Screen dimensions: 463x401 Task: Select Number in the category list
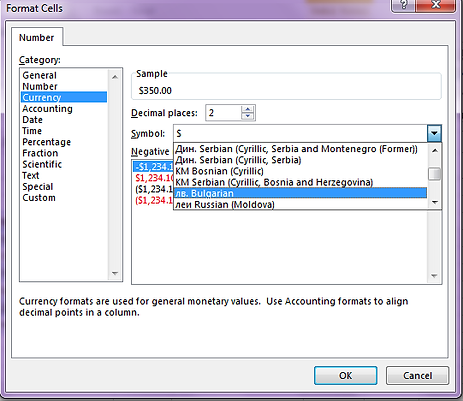click(64, 86)
